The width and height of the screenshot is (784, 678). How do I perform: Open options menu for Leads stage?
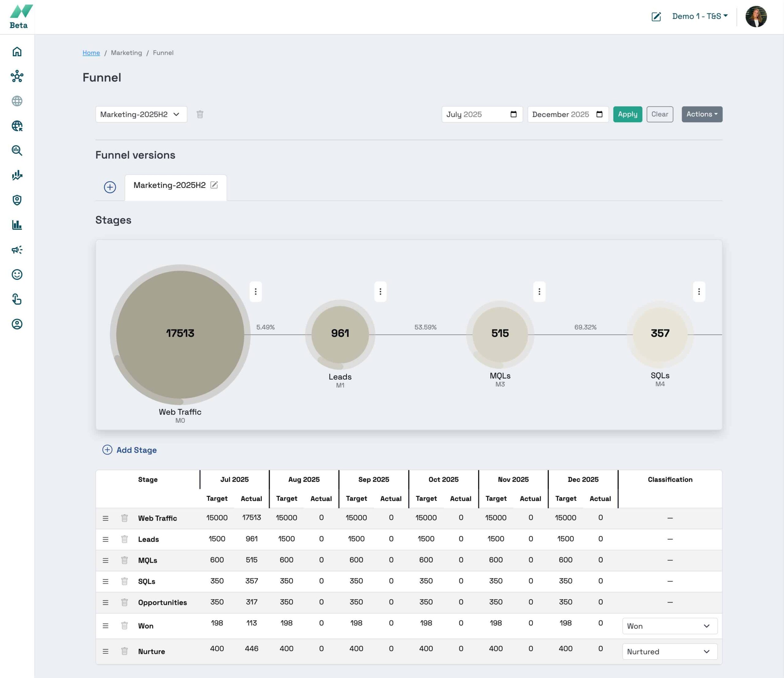pos(380,291)
